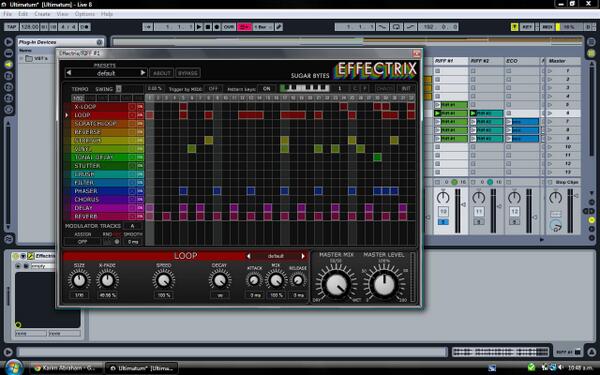Image resolution: width=600 pixels, height=375 pixels.
Task: Click the pencil Draw Mode icon
Action: (279, 27)
